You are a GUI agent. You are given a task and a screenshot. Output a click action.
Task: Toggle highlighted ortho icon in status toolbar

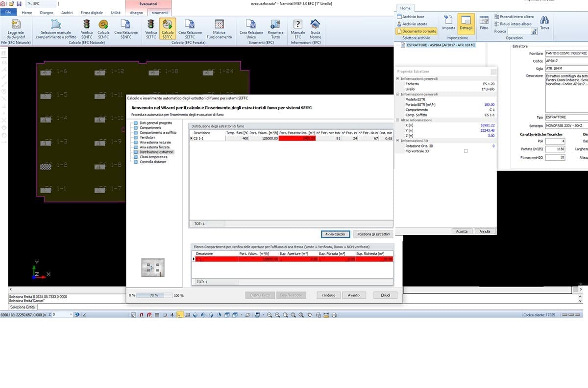(x=180, y=315)
